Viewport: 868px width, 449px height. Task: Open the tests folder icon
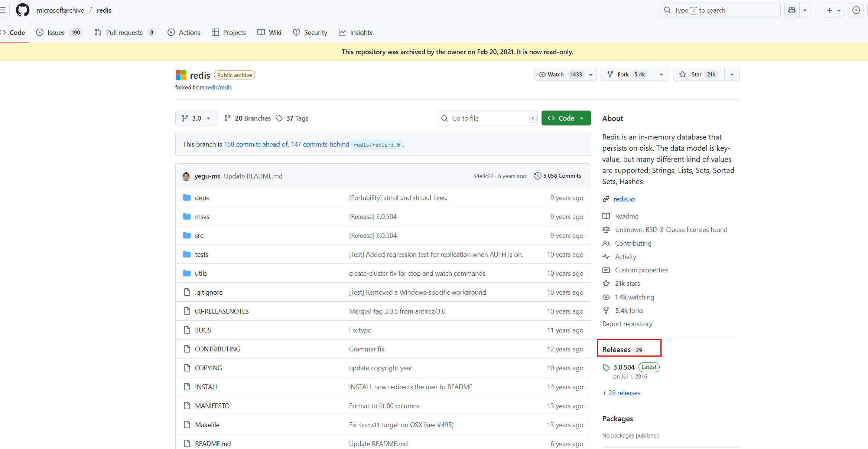click(x=187, y=254)
